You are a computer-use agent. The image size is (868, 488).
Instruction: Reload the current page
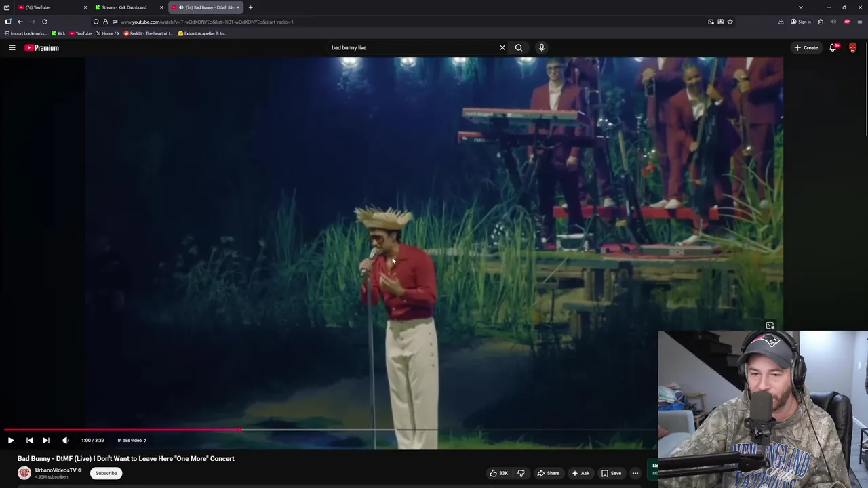point(45,22)
